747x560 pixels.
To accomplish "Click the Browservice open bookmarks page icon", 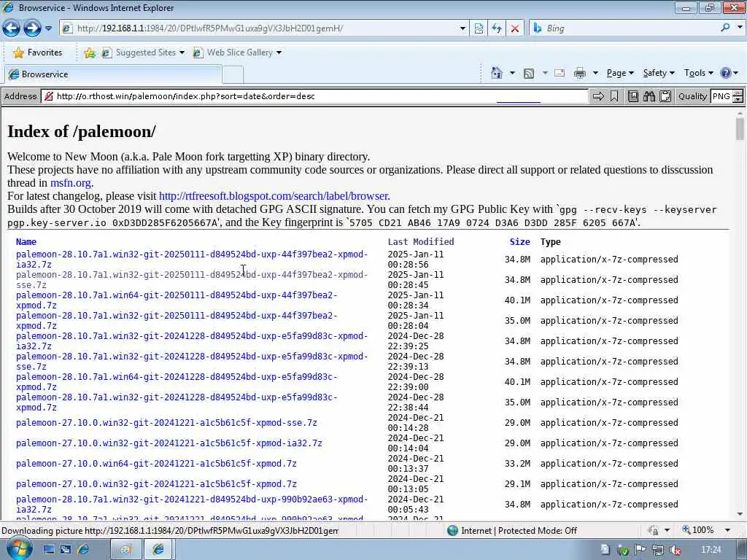I will [x=633, y=97].
